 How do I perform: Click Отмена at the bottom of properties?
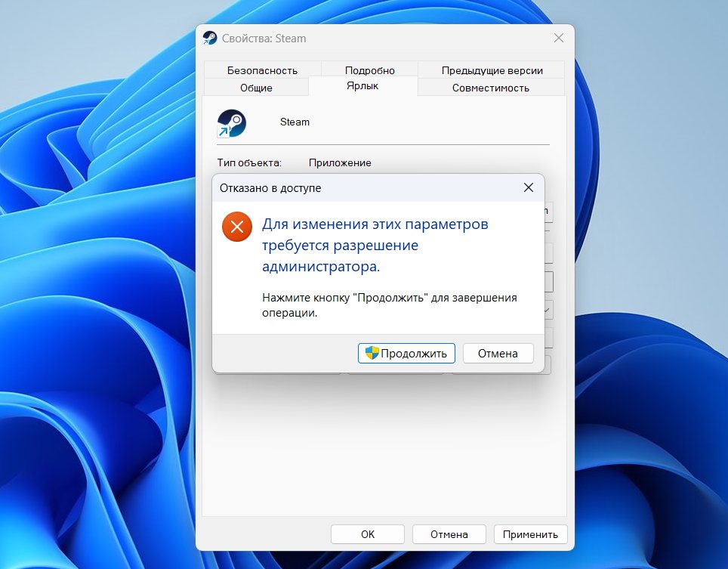point(449,534)
